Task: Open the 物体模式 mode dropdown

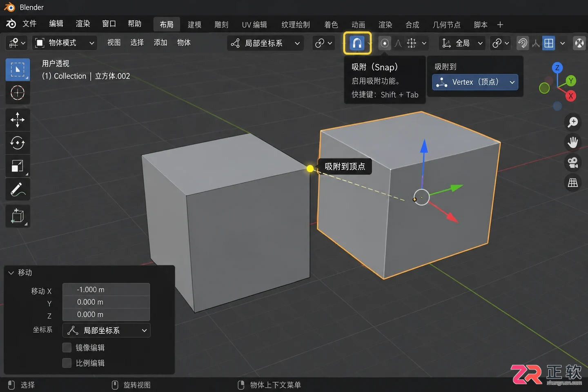Action: click(65, 43)
